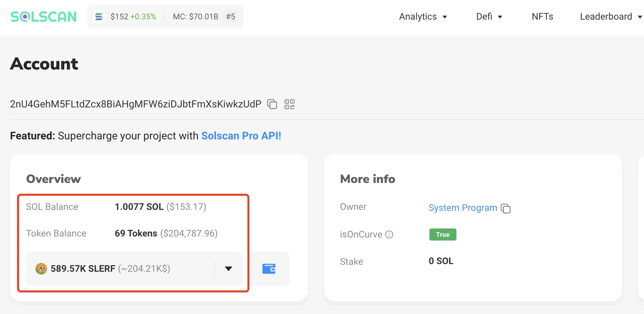Select the account address text
Screen dimensions: 644x314
(135, 104)
